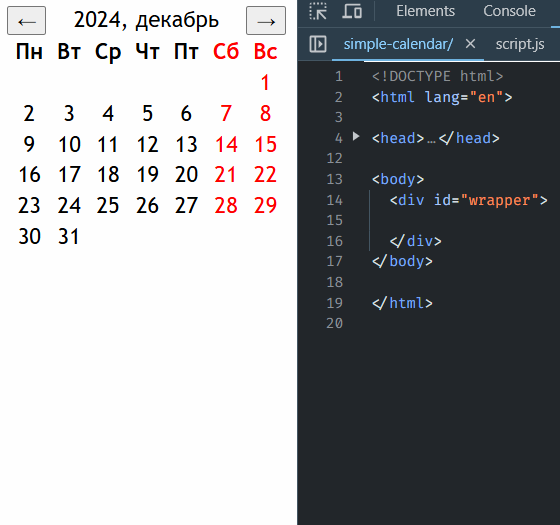Activate the inspect element picker icon
Viewport: 560px width, 525px height.
pyautogui.click(x=318, y=11)
